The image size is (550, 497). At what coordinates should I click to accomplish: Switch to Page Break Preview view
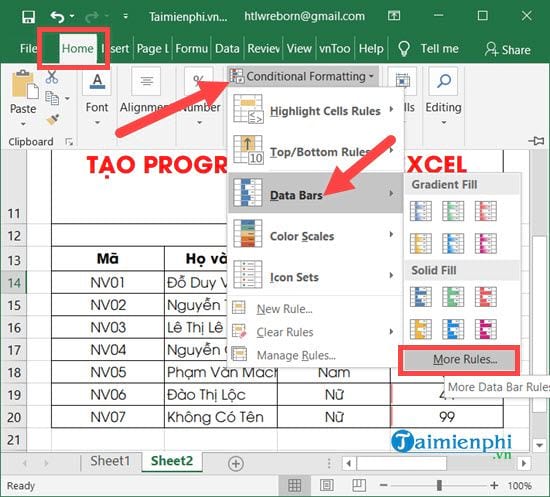click(359, 485)
